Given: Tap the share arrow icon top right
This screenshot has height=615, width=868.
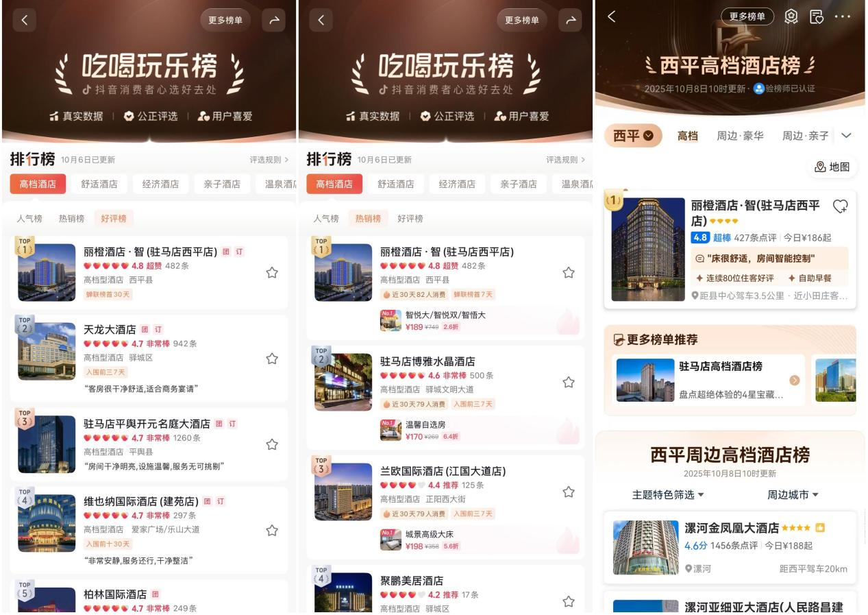Looking at the screenshot, I should (273, 20).
